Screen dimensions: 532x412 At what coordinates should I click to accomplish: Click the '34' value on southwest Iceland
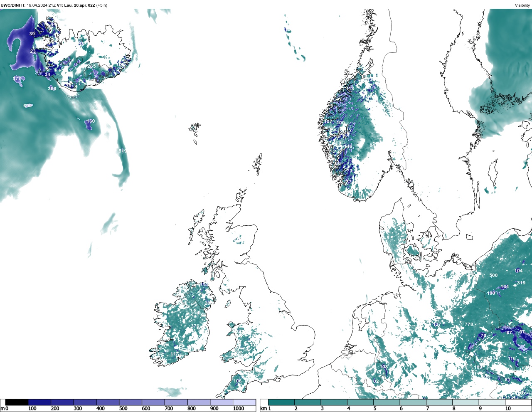(47, 74)
